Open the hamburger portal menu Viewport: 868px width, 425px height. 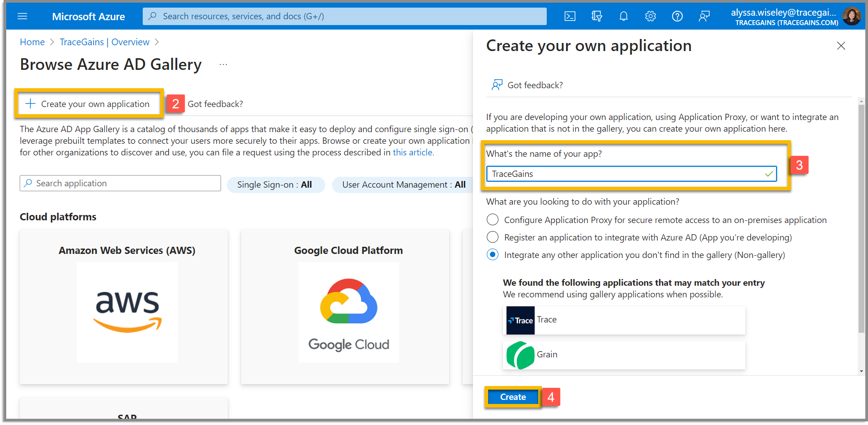(x=22, y=17)
